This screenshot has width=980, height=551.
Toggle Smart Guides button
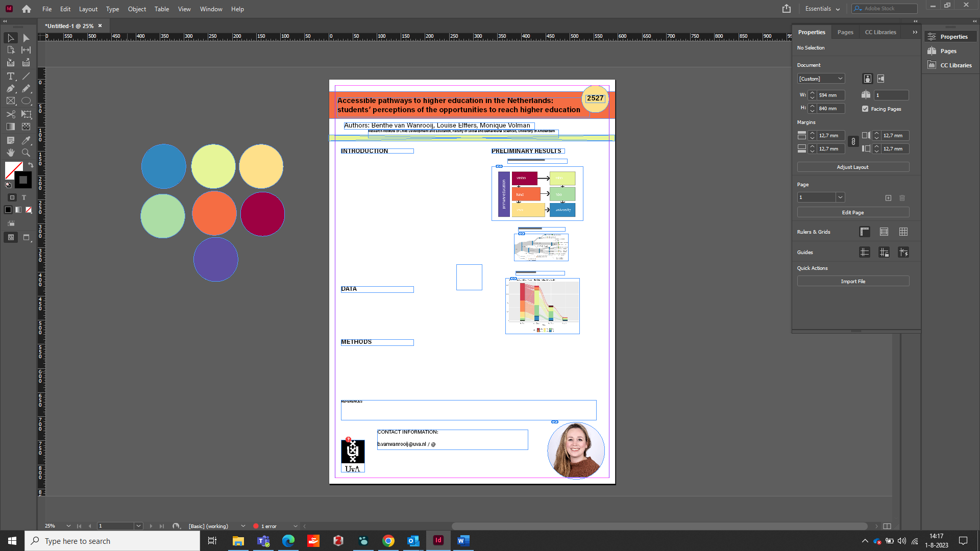point(903,252)
